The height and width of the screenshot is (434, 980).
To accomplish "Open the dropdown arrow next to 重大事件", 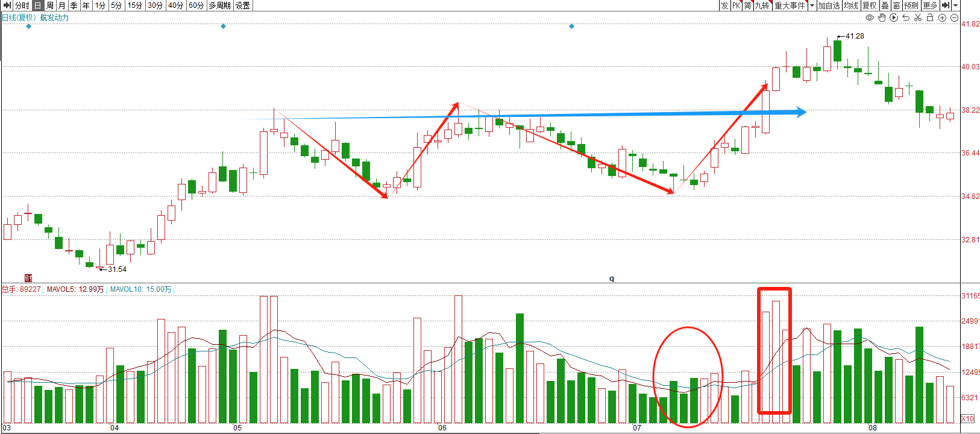I will 812,5.
